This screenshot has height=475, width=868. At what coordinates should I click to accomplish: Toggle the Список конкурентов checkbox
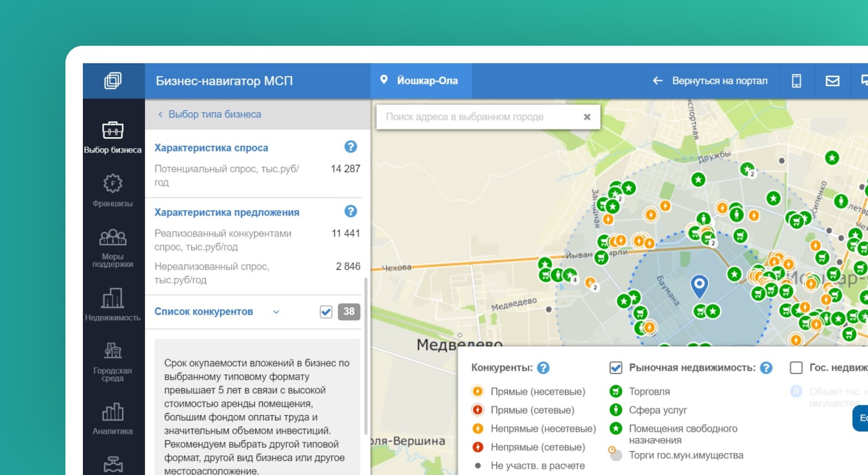tap(326, 312)
